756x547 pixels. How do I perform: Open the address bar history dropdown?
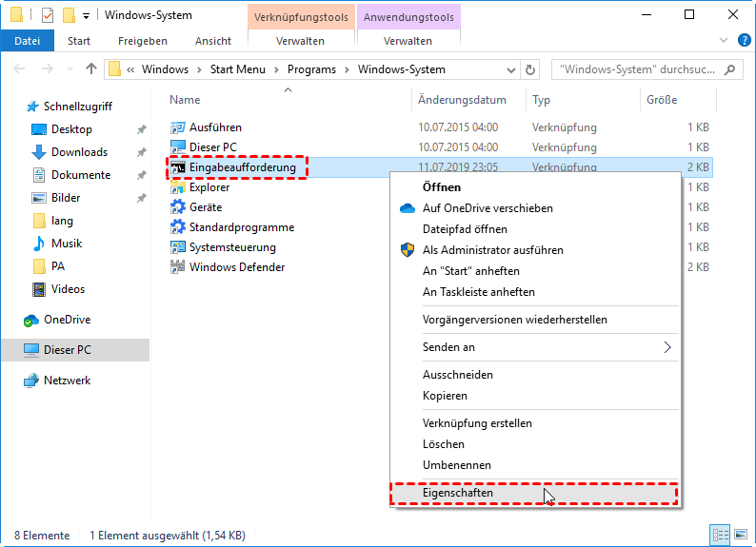click(x=511, y=70)
